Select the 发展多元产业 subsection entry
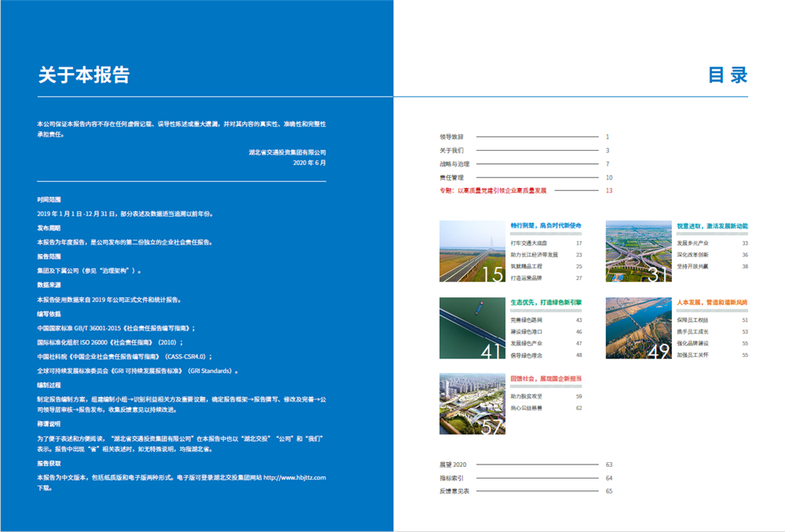Image resolution: width=785 pixels, height=532 pixels. pyautogui.click(x=692, y=243)
